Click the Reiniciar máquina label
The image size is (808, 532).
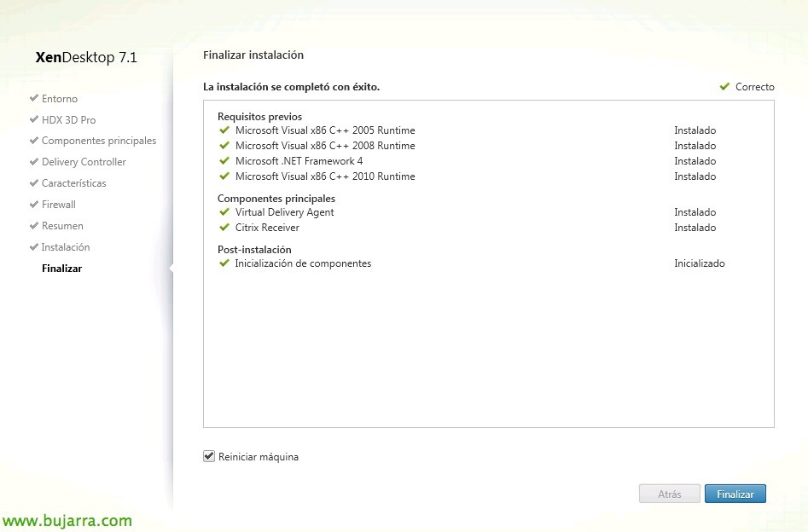click(x=259, y=457)
